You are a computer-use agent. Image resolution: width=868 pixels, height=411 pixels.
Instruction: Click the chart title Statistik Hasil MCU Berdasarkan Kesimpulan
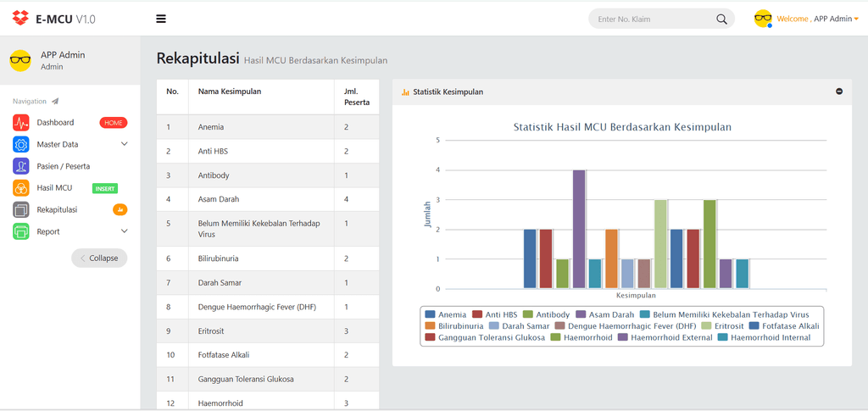[x=622, y=127]
